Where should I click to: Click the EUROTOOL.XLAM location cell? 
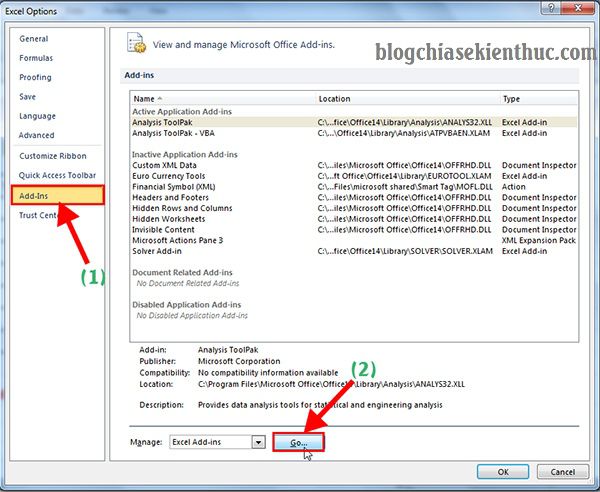pos(404,176)
